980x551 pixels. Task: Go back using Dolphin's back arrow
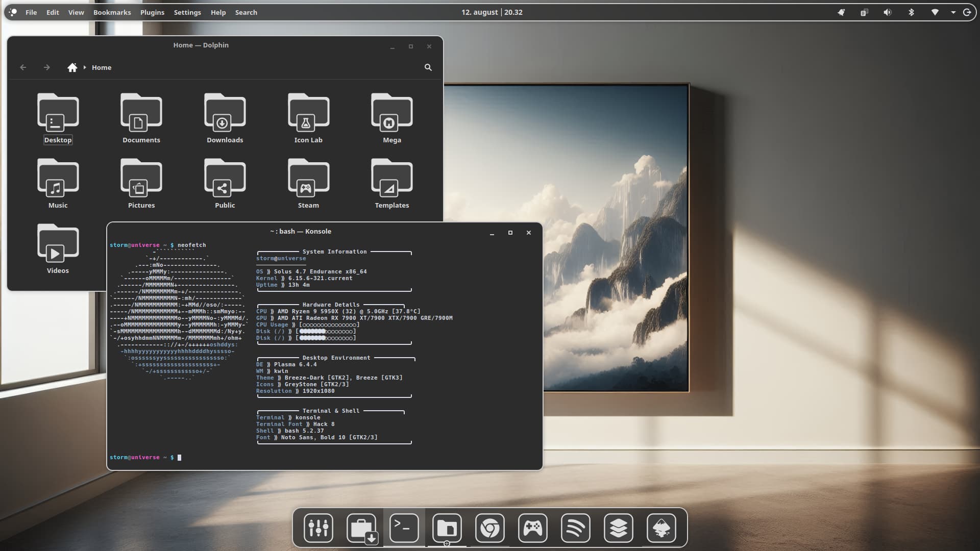[23, 67]
